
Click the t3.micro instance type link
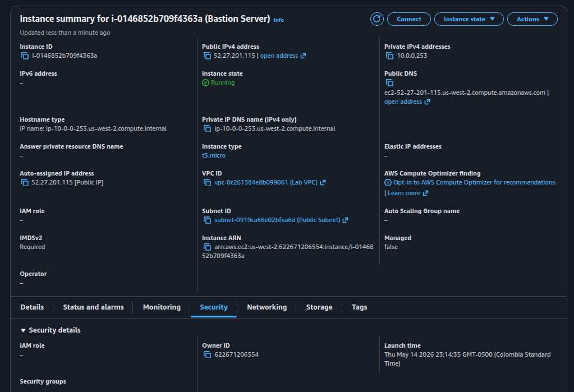pyautogui.click(x=214, y=155)
